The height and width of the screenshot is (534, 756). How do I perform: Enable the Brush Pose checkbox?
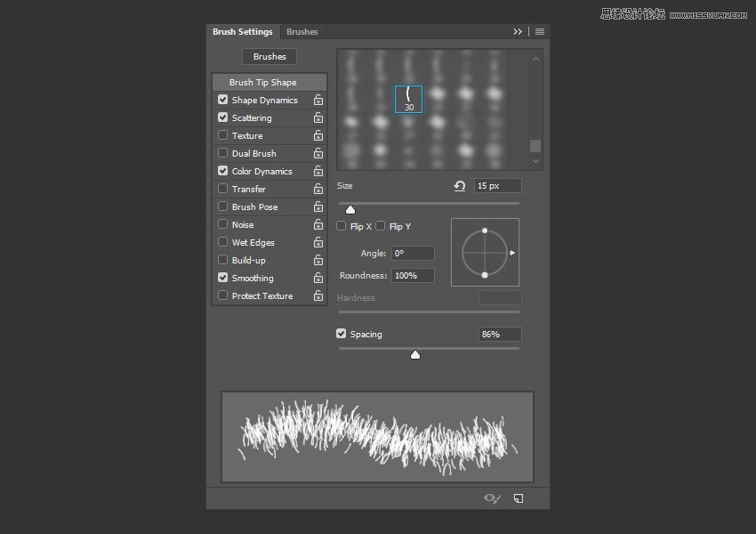click(x=222, y=206)
